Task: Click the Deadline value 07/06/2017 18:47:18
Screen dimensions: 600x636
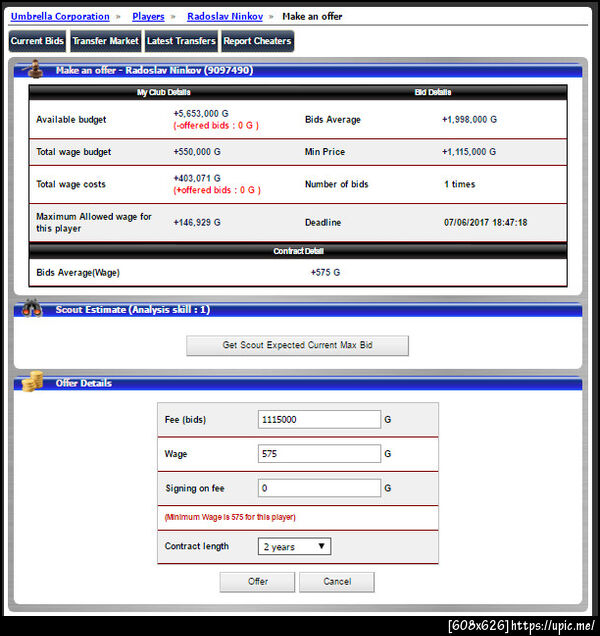Action: (x=486, y=222)
